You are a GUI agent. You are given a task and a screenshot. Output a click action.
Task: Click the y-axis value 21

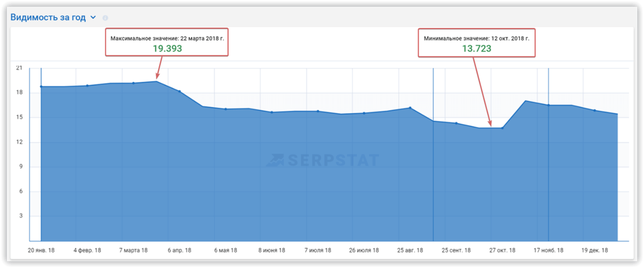pyautogui.click(x=19, y=68)
